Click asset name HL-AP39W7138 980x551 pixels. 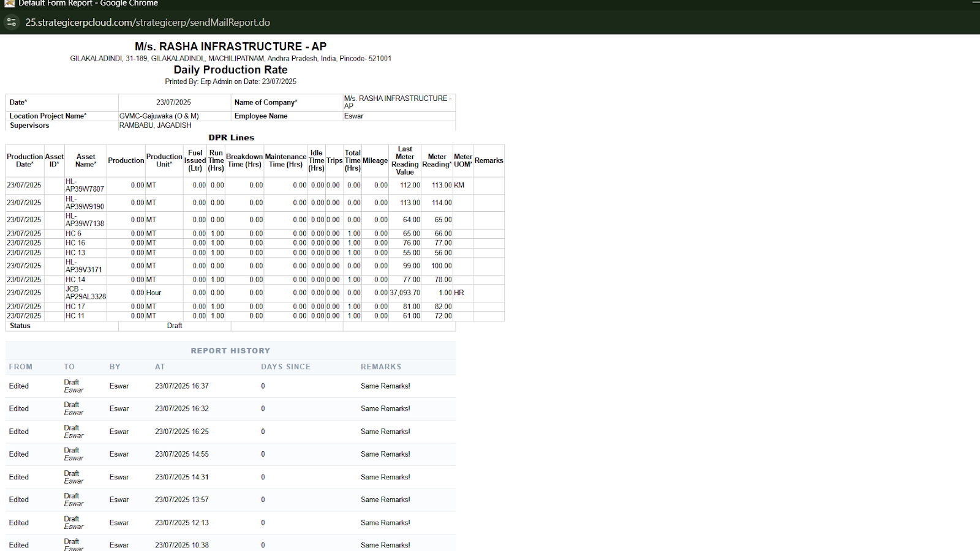coord(85,220)
